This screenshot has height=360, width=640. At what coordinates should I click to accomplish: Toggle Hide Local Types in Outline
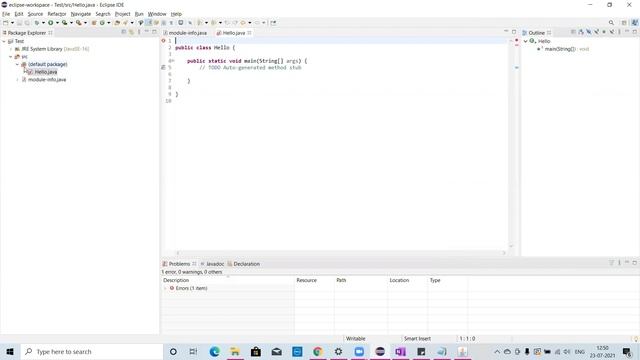click(x=612, y=32)
